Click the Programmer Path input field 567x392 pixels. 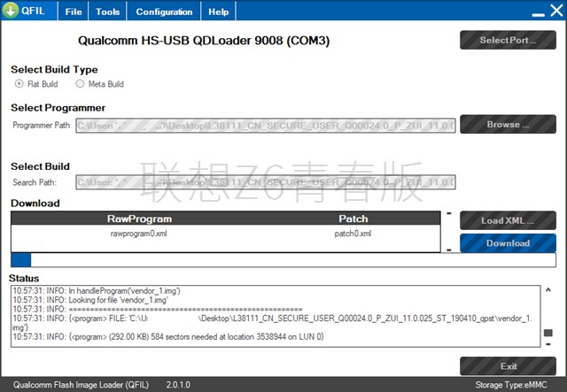pyautogui.click(x=266, y=126)
